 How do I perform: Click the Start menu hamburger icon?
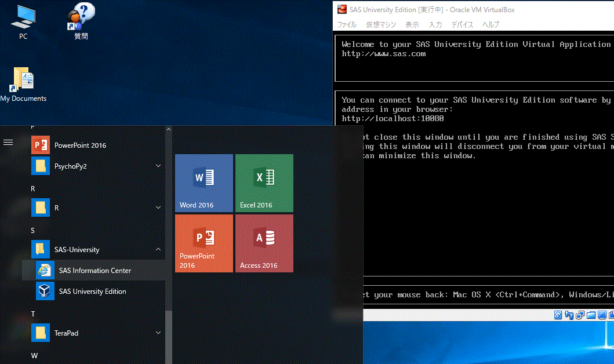8,143
